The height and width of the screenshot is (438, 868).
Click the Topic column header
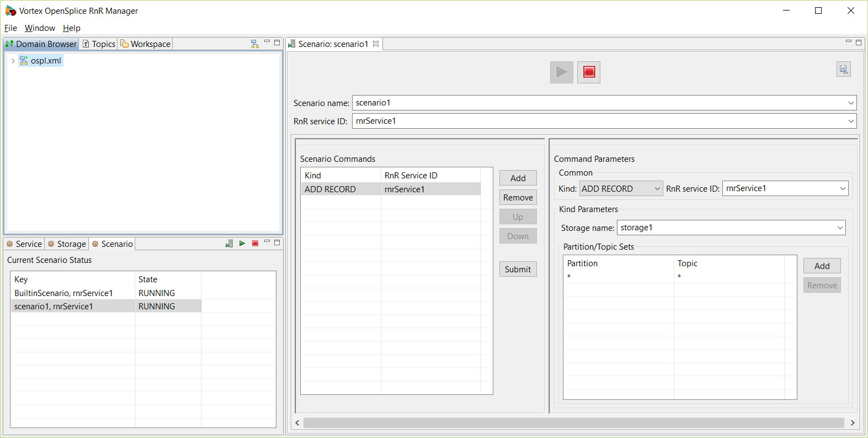pos(729,263)
